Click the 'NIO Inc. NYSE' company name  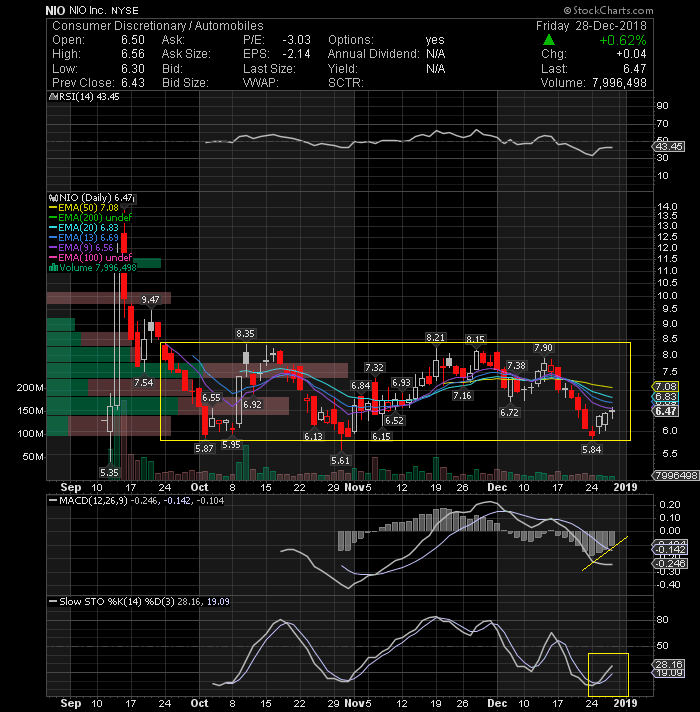(104, 10)
